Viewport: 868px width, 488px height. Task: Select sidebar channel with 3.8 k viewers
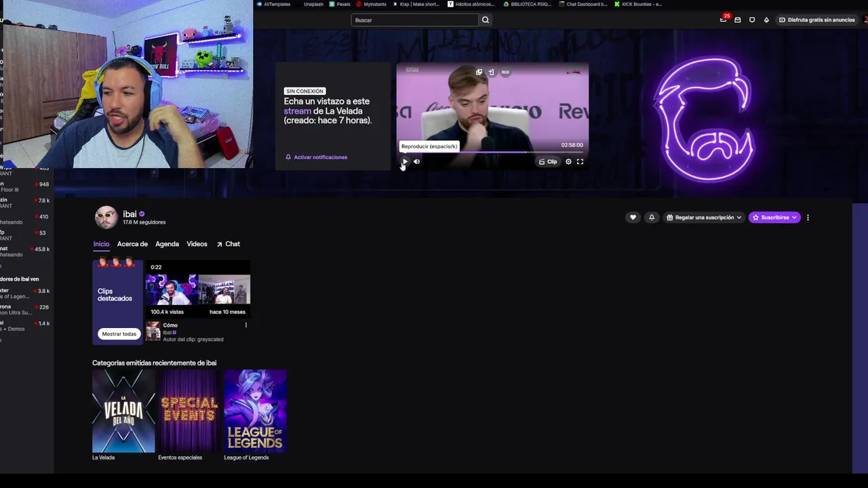click(26, 293)
